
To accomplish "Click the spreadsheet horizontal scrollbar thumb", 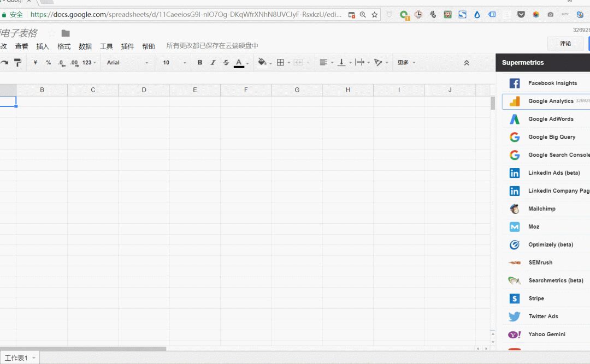I will coord(83,349).
